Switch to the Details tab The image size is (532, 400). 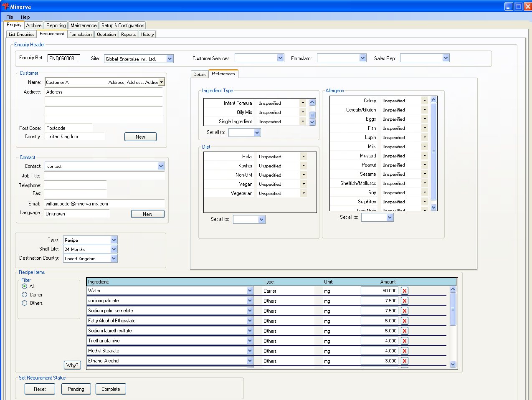(x=200, y=74)
